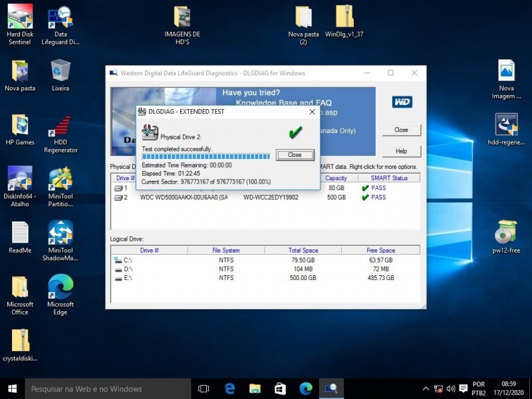Open the Action Center notifications icon
The height and width of the screenshot is (399, 532).
(463, 389)
